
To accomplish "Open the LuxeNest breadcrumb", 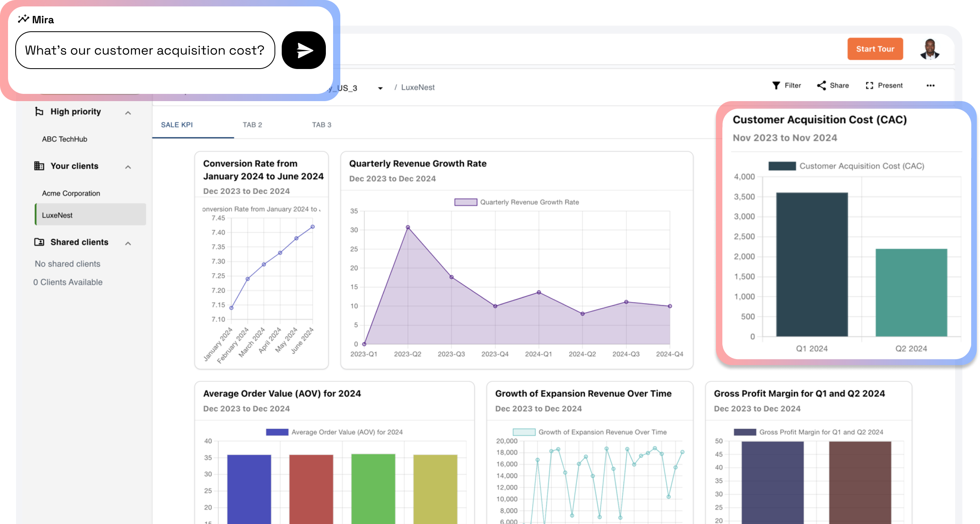I will 418,87.
